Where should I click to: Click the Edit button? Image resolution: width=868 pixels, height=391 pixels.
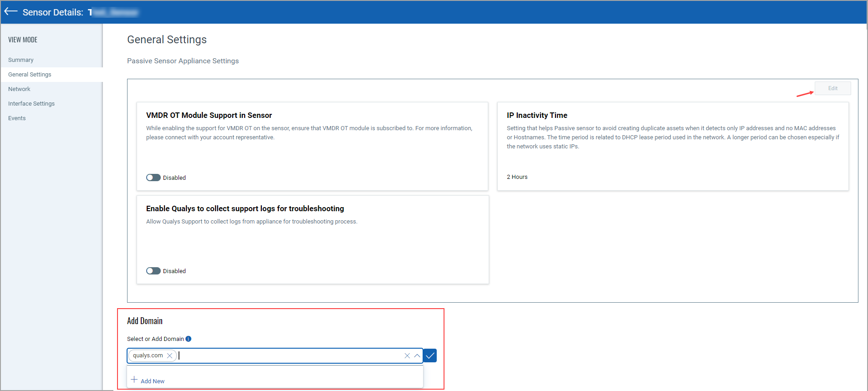click(832, 88)
